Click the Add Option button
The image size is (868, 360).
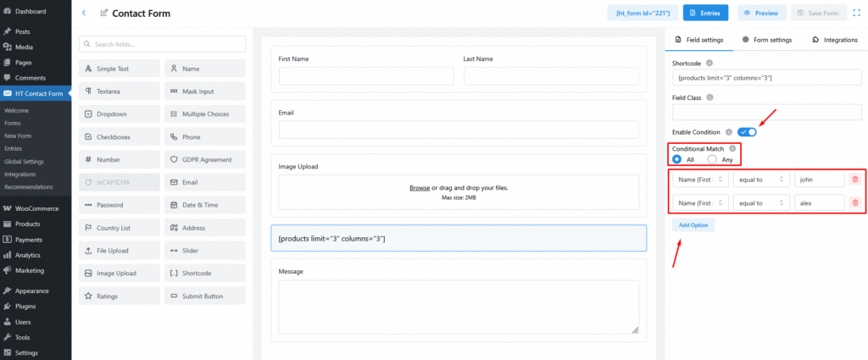(x=693, y=225)
